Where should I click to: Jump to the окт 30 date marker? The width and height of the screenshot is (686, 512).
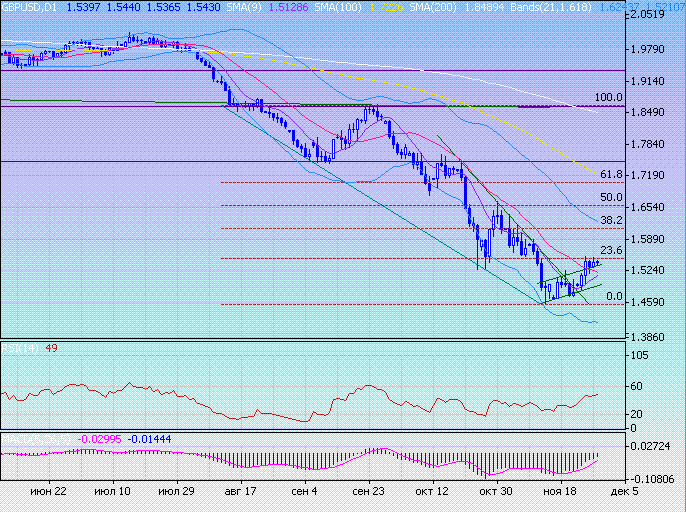[x=496, y=492]
